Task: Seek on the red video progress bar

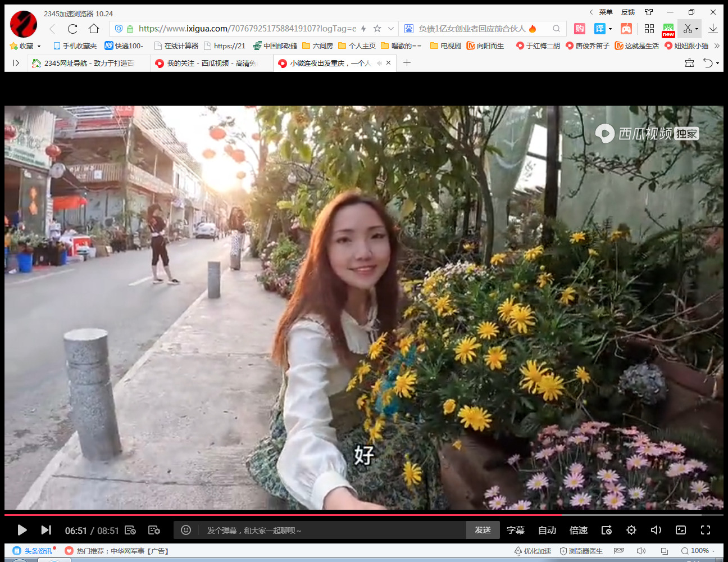Action: pos(363,514)
